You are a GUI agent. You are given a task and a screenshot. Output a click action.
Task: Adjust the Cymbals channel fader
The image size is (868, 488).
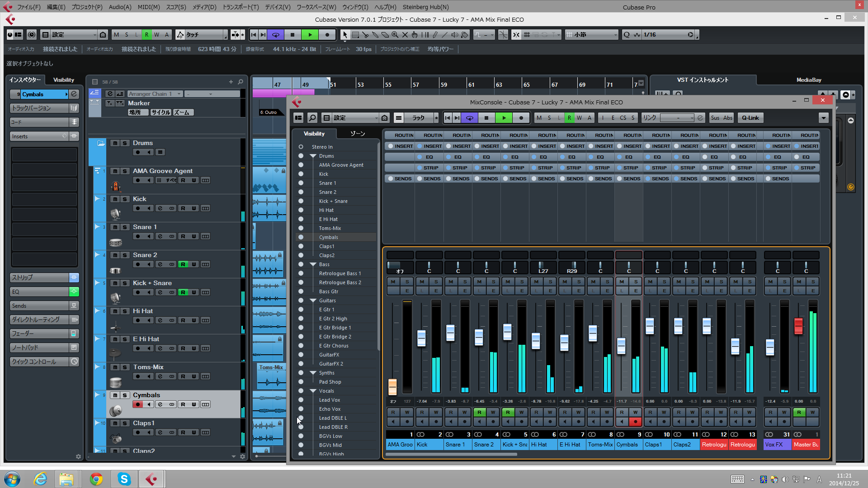tap(621, 346)
